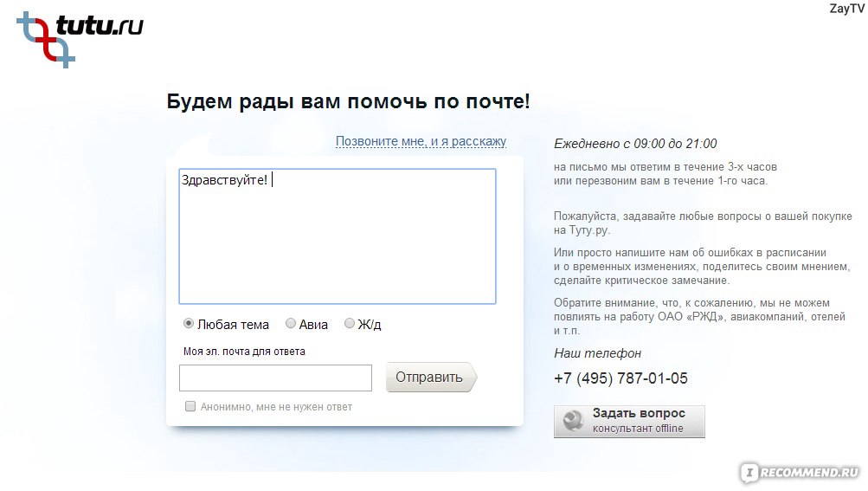Click the Наш телефон label
This screenshot has height=491, width=868.
click(597, 353)
